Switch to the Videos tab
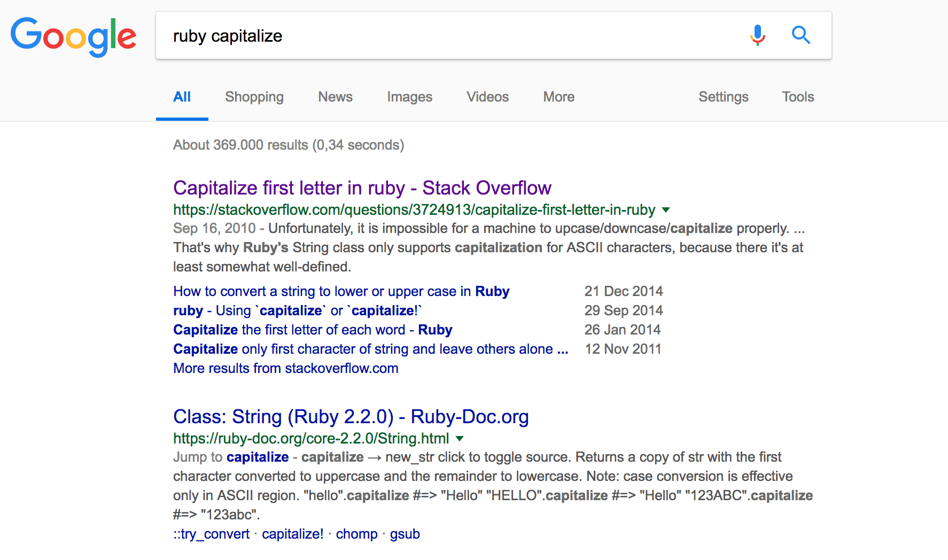The image size is (948, 560). click(x=487, y=97)
